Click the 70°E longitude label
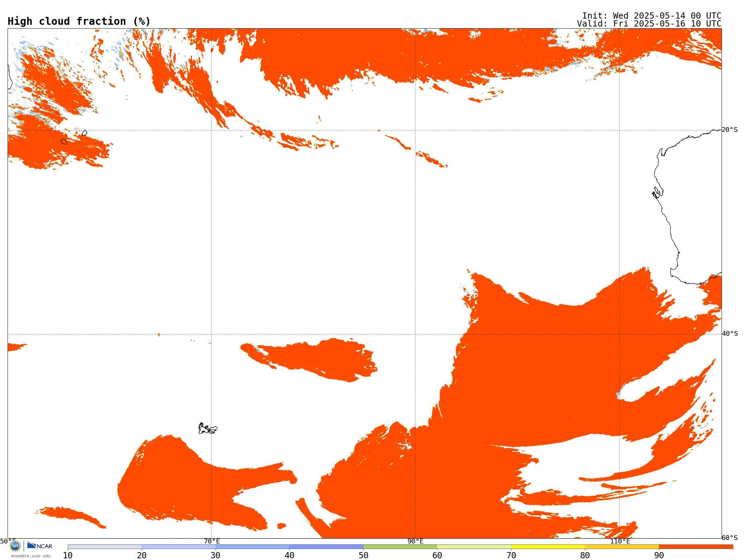The height and width of the screenshot is (560, 744). pyautogui.click(x=212, y=541)
